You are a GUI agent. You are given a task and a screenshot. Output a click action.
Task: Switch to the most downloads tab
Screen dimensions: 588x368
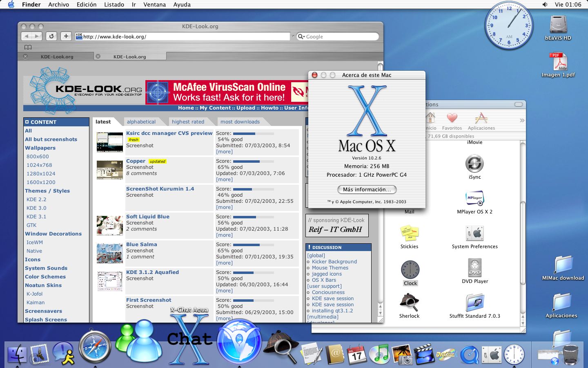[x=240, y=121]
